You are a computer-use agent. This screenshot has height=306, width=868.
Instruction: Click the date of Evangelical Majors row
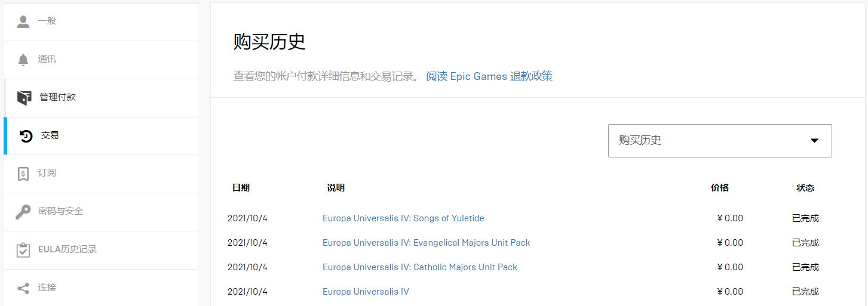pyautogui.click(x=247, y=243)
